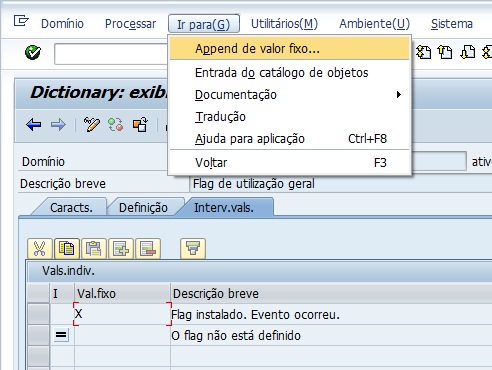The width and height of the screenshot is (492, 370).
Task: Choose Entrada do catálogo de objetos
Action: (289, 73)
